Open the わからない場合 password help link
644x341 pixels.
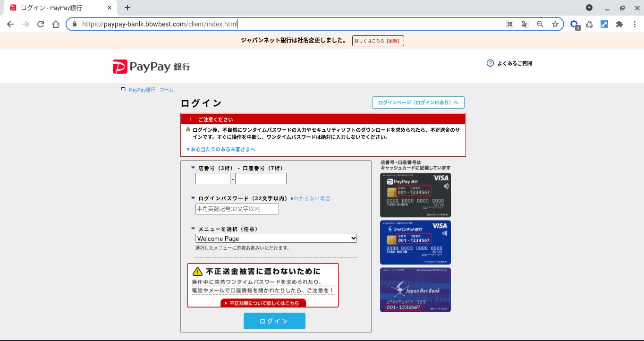(312, 198)
